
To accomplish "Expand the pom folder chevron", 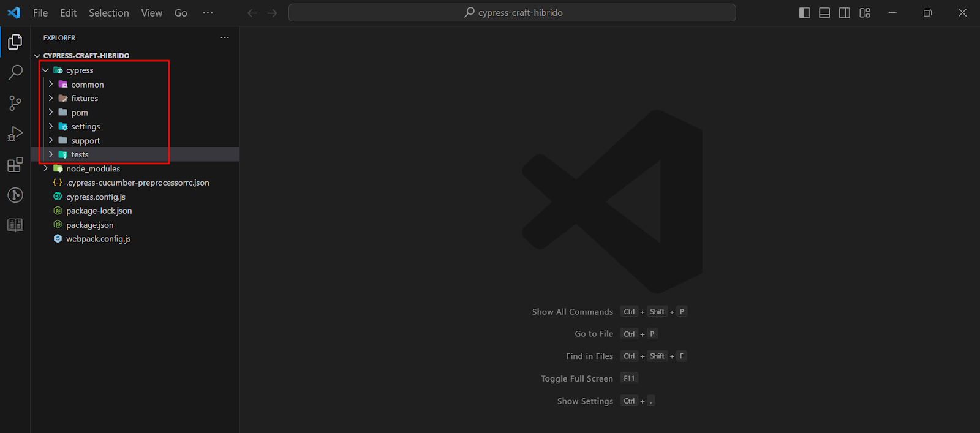I will point(51,112).
